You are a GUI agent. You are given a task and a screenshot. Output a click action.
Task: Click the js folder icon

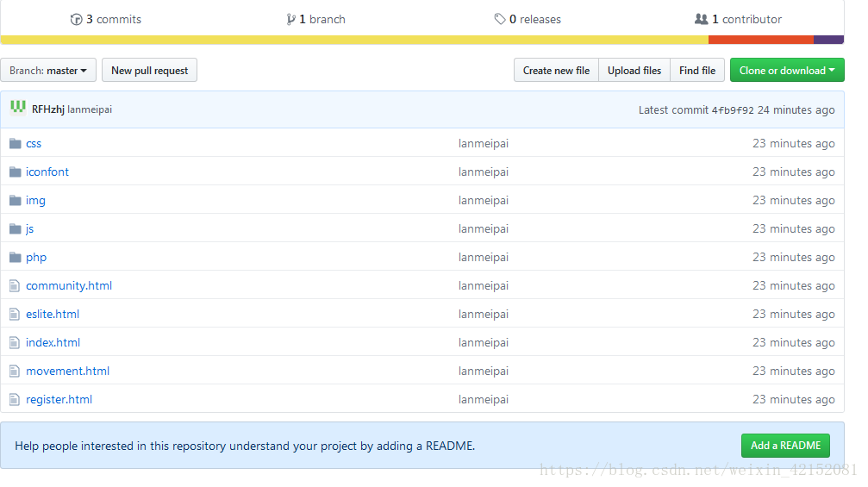[x=15, y=228]
